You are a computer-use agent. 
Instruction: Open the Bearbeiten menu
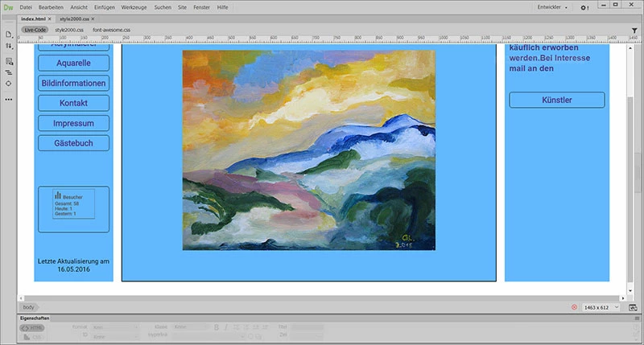[51, 7]
